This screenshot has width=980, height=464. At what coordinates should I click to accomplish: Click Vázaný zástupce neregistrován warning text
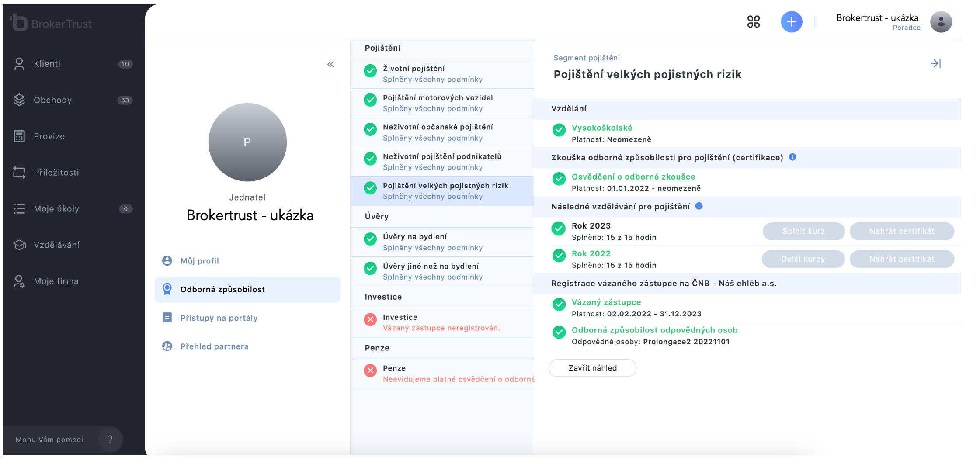[x=441, y=328]
